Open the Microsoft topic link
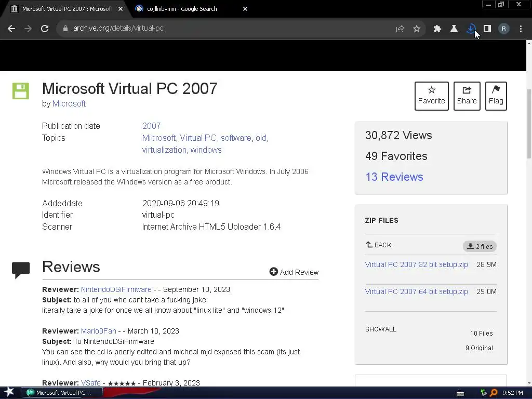Image resolution: width=532 pixels, height=399 pixels. (x=159, y=138)
